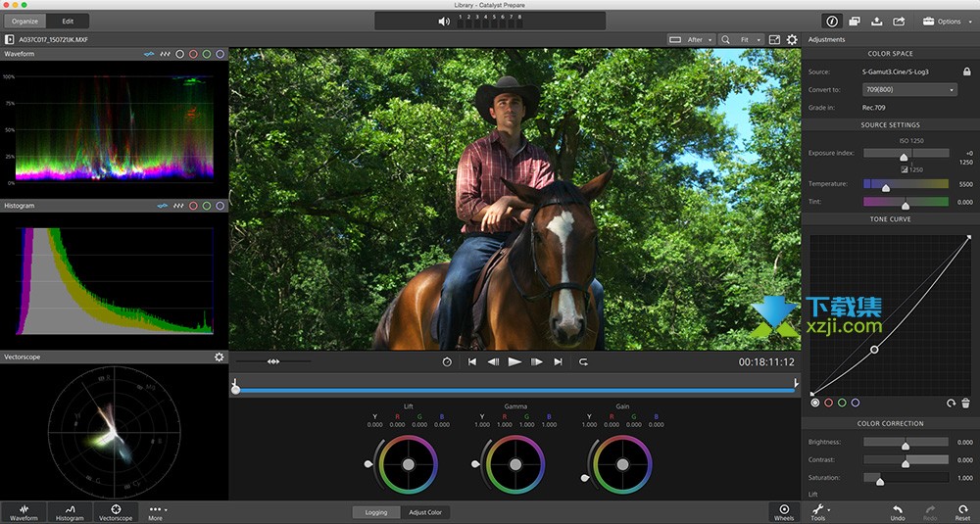Click the timeline playhead at the start
The image size is (980, 524).
tap(235, 390)
